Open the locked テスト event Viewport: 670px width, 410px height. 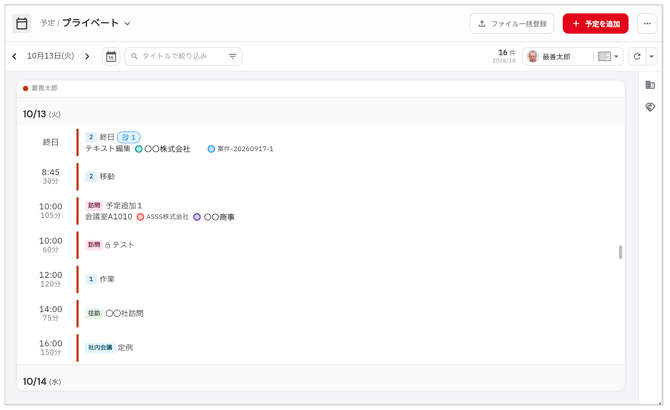tap(123, 245)
